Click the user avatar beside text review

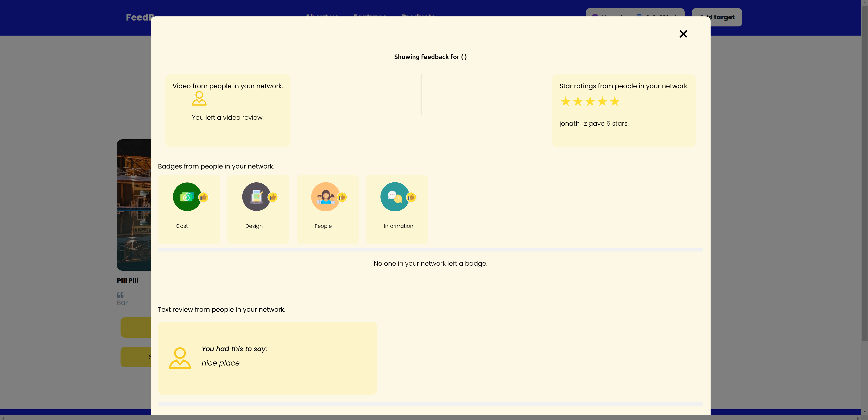[x=180, y=358]
